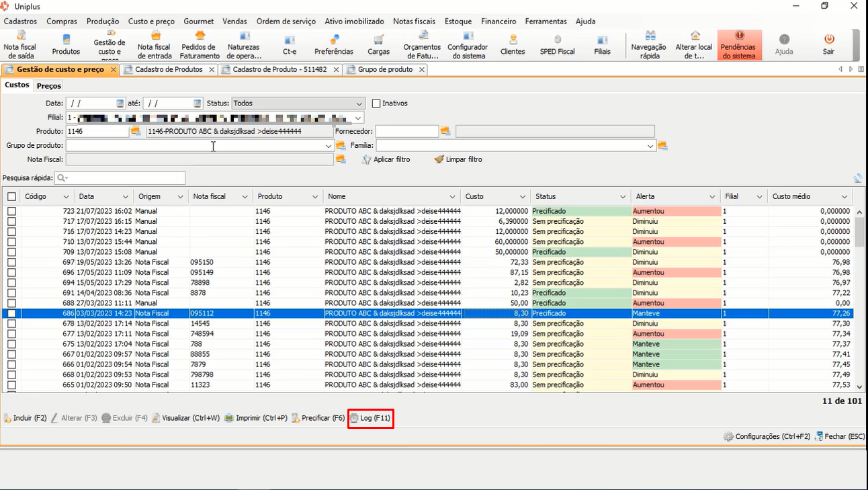Check the row with código 723
Image resolution: width=868 pixels, height=490 pixels.
point(11,211)
